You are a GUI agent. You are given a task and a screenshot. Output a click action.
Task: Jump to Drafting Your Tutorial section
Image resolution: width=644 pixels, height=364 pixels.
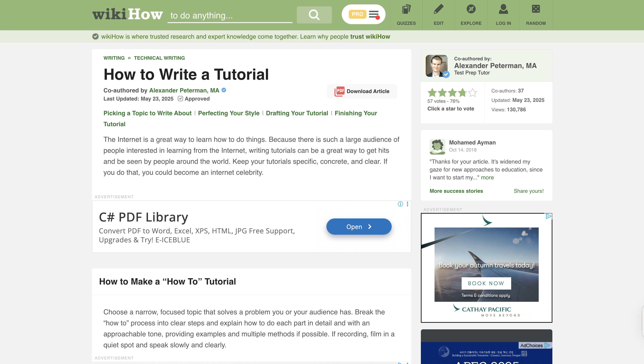(x=297, y=113)
